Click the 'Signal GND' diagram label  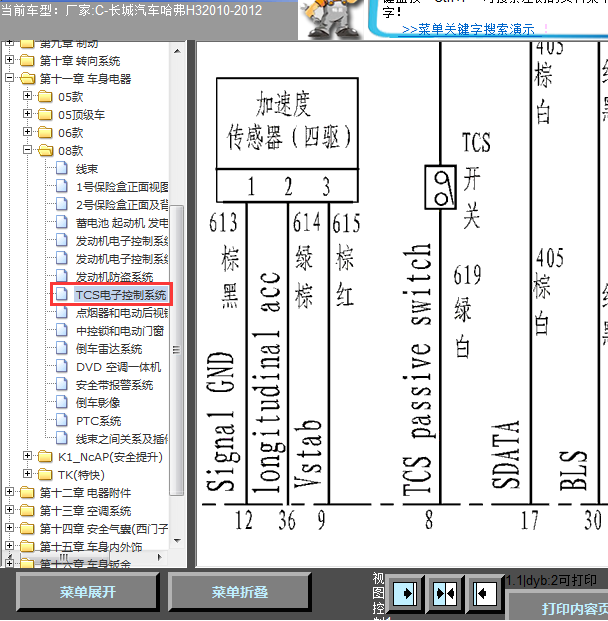[x=221, y=422]
